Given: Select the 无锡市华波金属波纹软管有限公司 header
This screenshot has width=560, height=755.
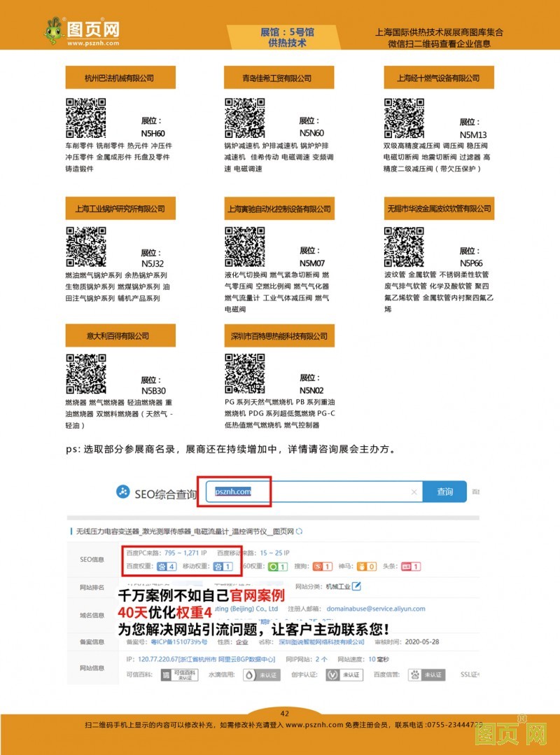Looking at the screenshot, I should pyautogui.click(x=438, y=208).
